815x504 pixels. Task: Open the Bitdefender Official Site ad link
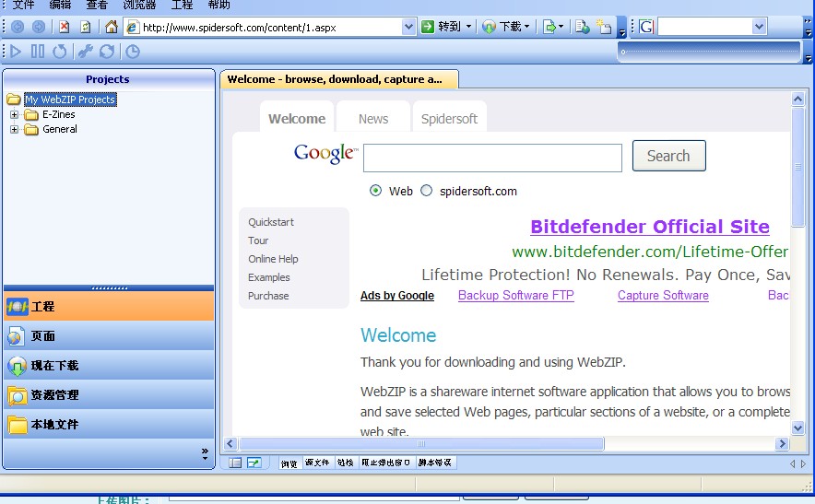[x=650, y=227]
